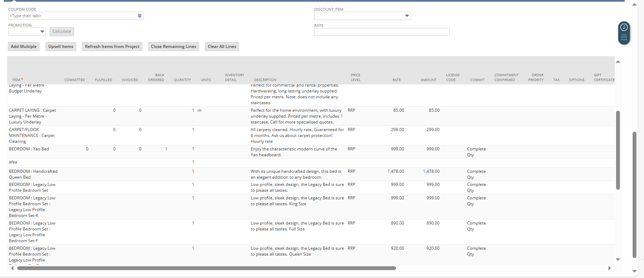The width and height of the screenshot is (644, 278).
Task: Click the Add Multiple button
Action: tap(24, 47)
